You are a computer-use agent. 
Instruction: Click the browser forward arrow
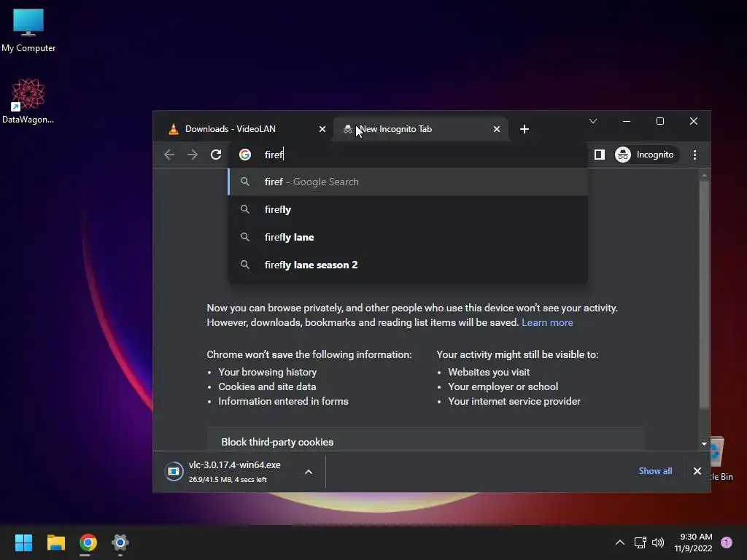coord(193,155)
